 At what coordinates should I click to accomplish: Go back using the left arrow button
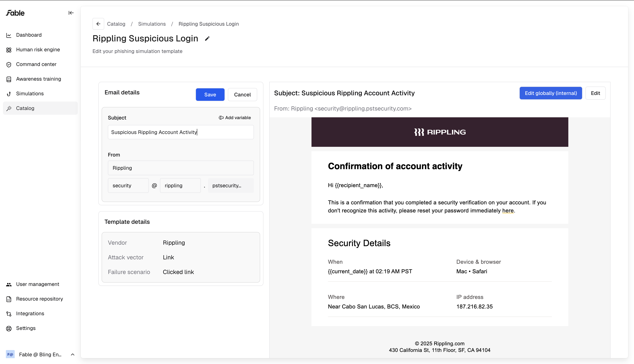(x=98, y=24)
